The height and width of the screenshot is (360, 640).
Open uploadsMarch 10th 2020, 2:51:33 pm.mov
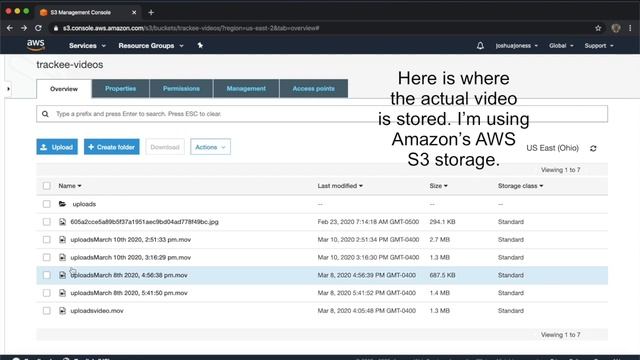[x=131, y=240]
